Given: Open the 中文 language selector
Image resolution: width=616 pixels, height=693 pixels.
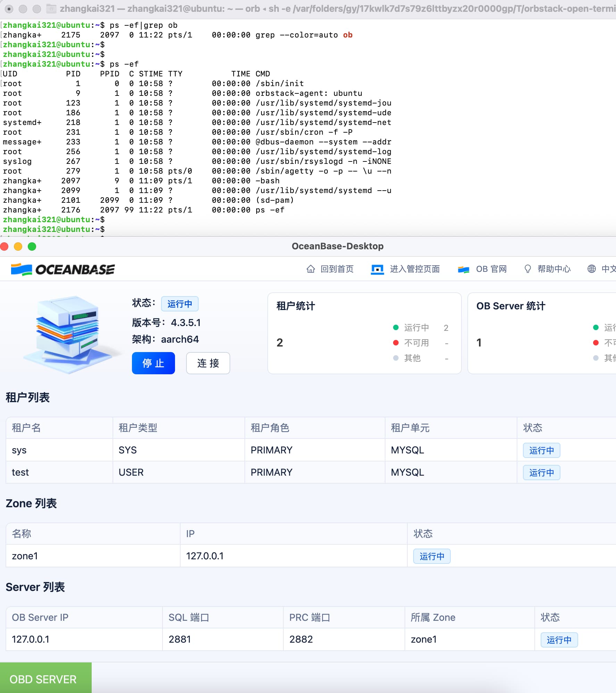Looking at the screenshot, I should click(x=609, y=269).
